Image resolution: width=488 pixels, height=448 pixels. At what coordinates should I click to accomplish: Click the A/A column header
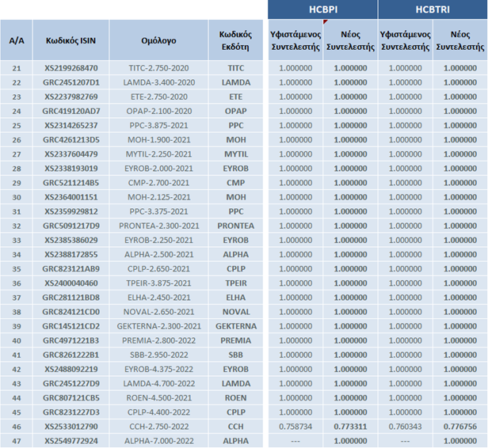point(16,40)
